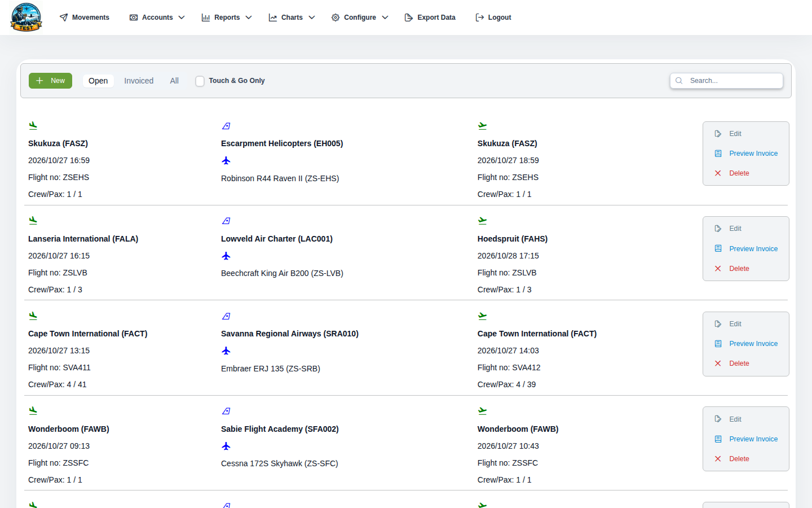This screenshot has width=812, height=508.
Task: Open the Reports dropdown menu
Action: (227, 17)
